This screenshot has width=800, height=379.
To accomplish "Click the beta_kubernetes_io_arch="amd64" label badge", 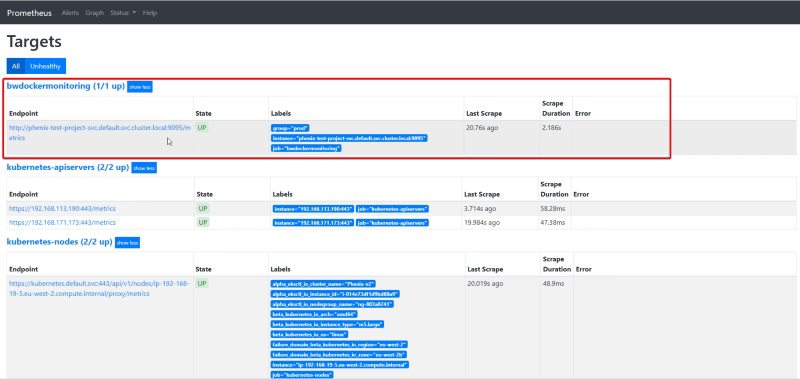I will tap(314, 314).
